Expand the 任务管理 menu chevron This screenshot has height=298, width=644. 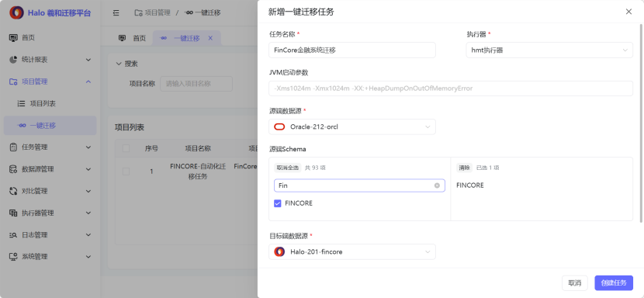pyautogui.click(x=88, y=147)
